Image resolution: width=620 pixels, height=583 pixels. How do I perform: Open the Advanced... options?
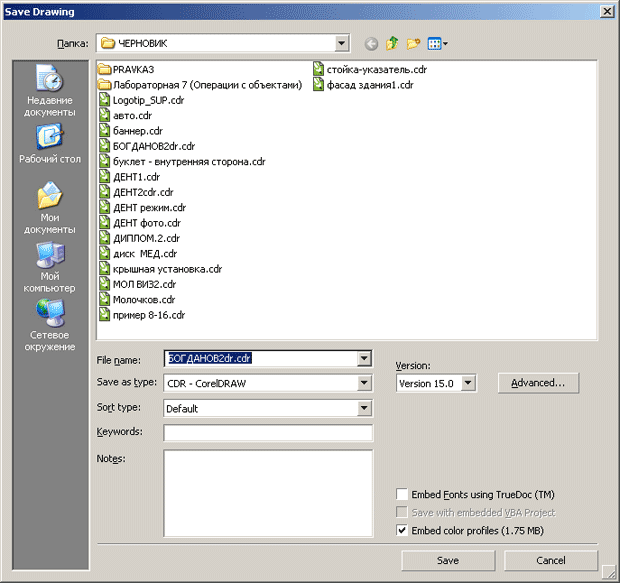click(538, 382)
